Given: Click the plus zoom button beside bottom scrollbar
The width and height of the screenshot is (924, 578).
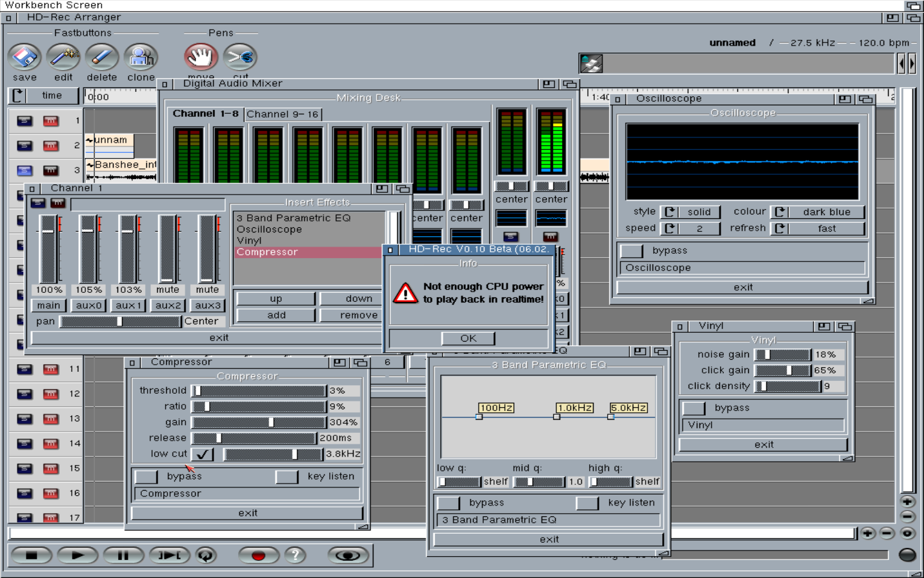Looking at the screenshot, I should 868,533.
